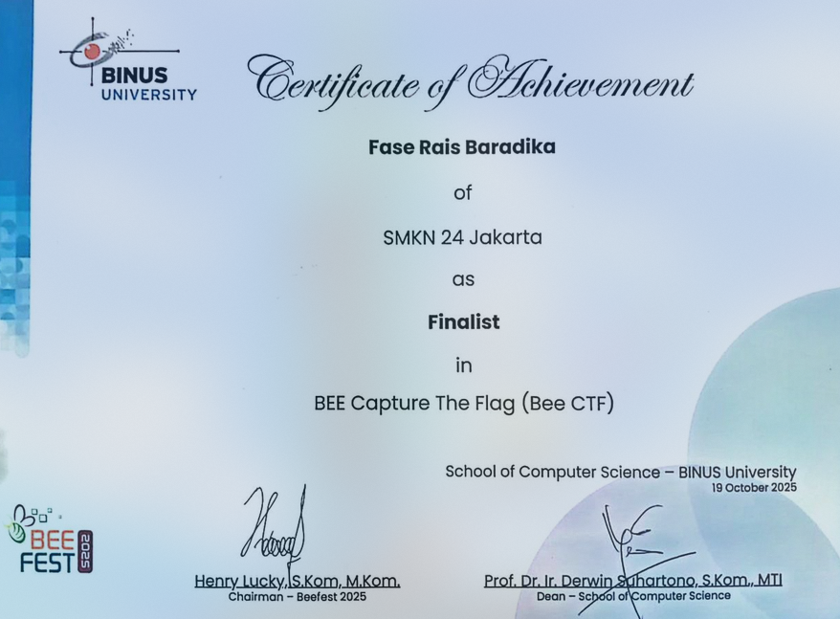This screenshot has height=619, width=840.
Task: Click BEE Capture The Flag (Bee CTF)
Action: pyautogui.click(x=464, y=403)
